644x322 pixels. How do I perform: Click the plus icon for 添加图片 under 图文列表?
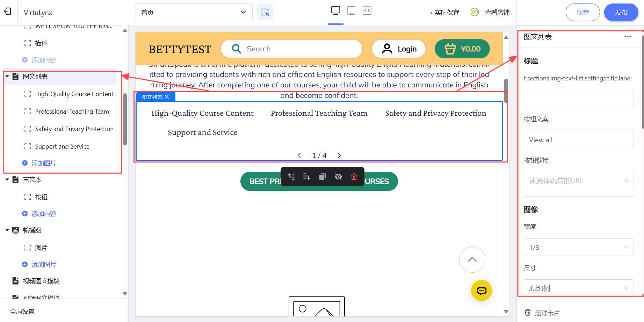click(25, 163)
